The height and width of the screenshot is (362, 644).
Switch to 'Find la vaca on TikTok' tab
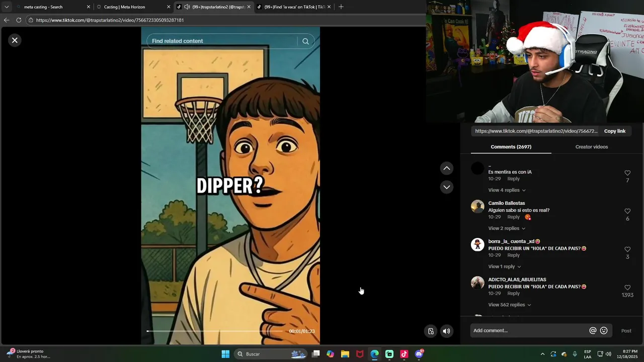coord(294,7)
